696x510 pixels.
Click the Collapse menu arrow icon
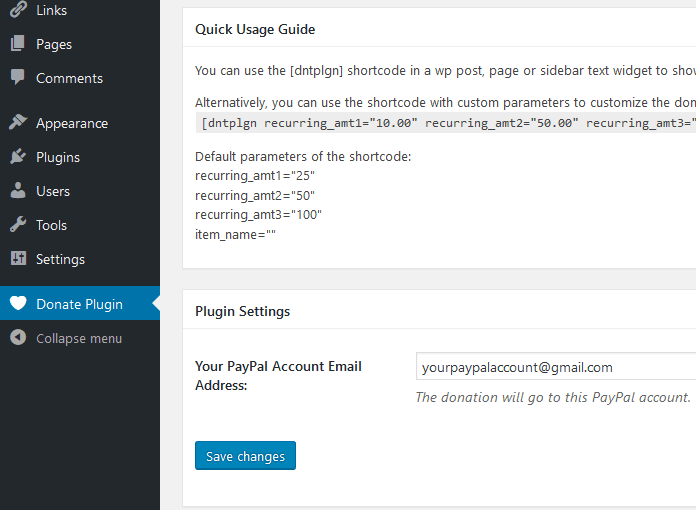(18, 338)
